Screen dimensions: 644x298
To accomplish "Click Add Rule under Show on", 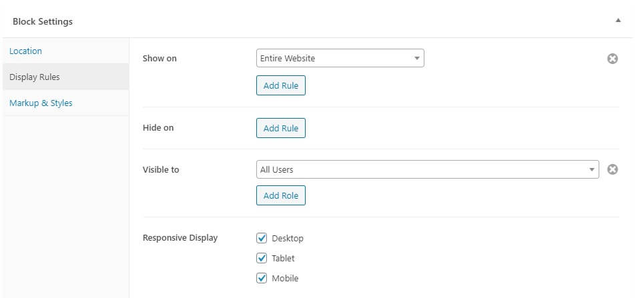I will (281, 85).
